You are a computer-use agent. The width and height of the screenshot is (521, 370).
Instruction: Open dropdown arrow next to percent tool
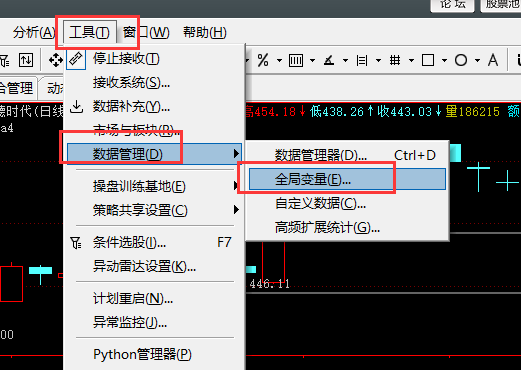[279, 61]
